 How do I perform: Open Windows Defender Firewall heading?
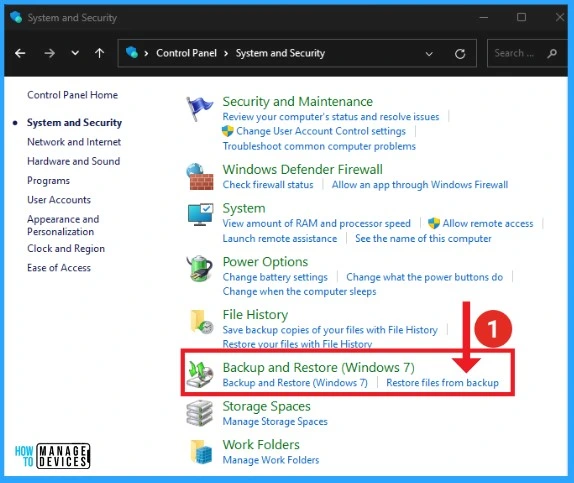[x=303, y=170]
